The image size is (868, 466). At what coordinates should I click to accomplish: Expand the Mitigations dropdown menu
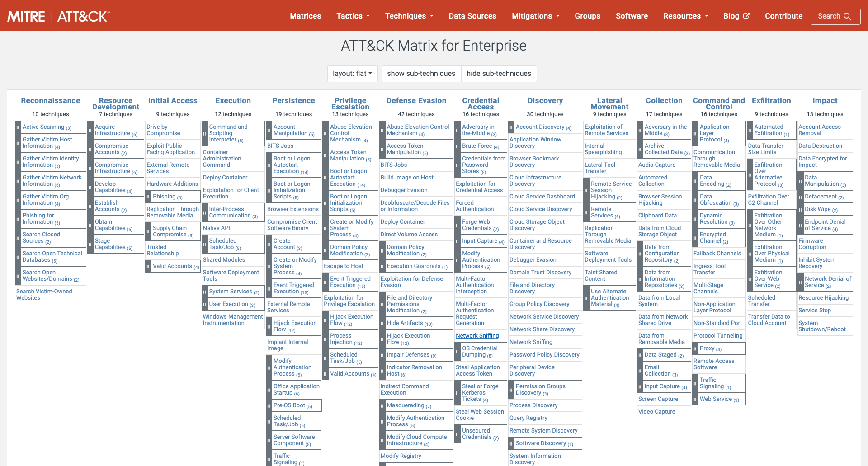click(535, 16)
